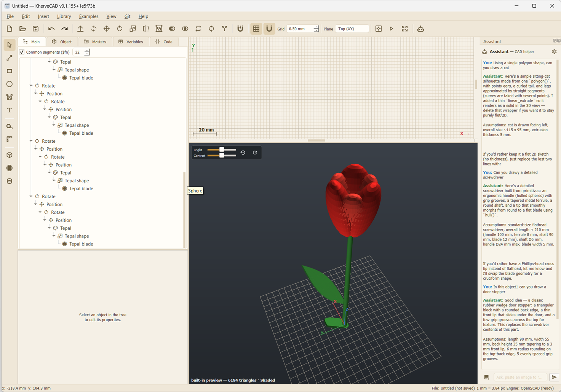This screenshot has height=392, width=561.
Task: Click the union boolean circles icon
Action: point(172,29)
